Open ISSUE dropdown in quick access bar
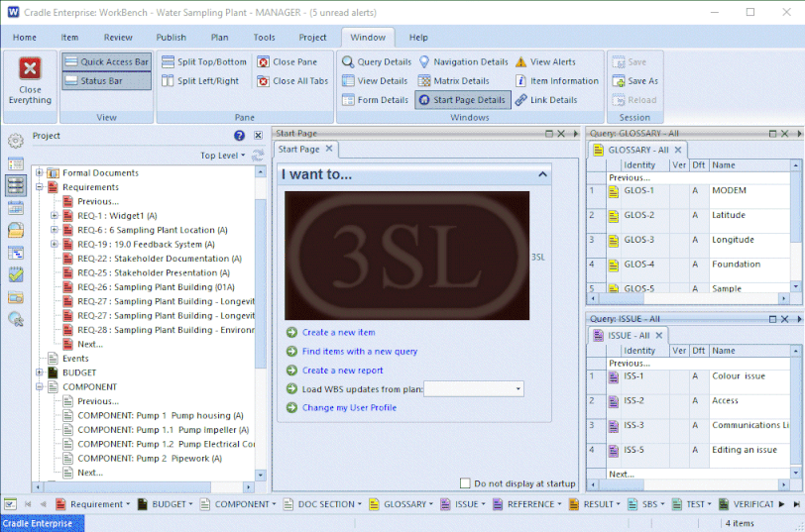 (483, 504)
